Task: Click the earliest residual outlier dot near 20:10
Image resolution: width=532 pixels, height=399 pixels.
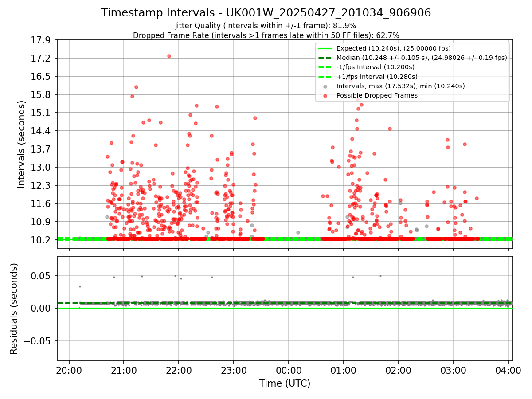Action: 80,286
